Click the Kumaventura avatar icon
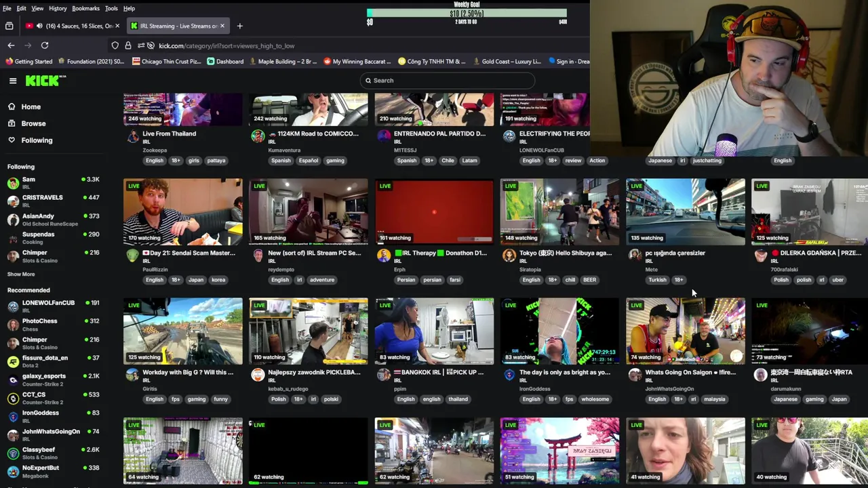The height and width of the screenshot is (488, 868). pos(258,136)
